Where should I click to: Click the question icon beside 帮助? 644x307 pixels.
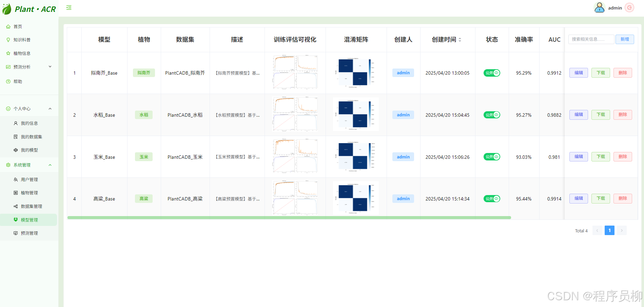[x=8, y=81]
